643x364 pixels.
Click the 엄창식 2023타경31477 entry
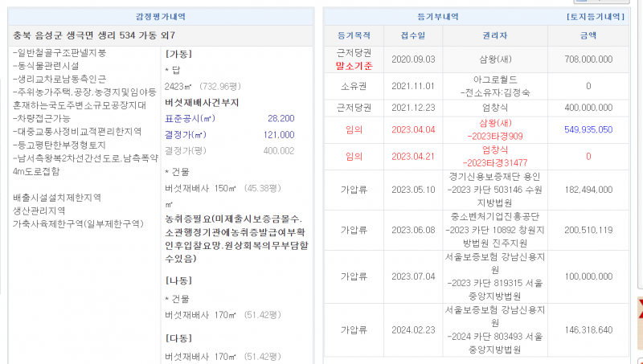[x=494, y=156]
